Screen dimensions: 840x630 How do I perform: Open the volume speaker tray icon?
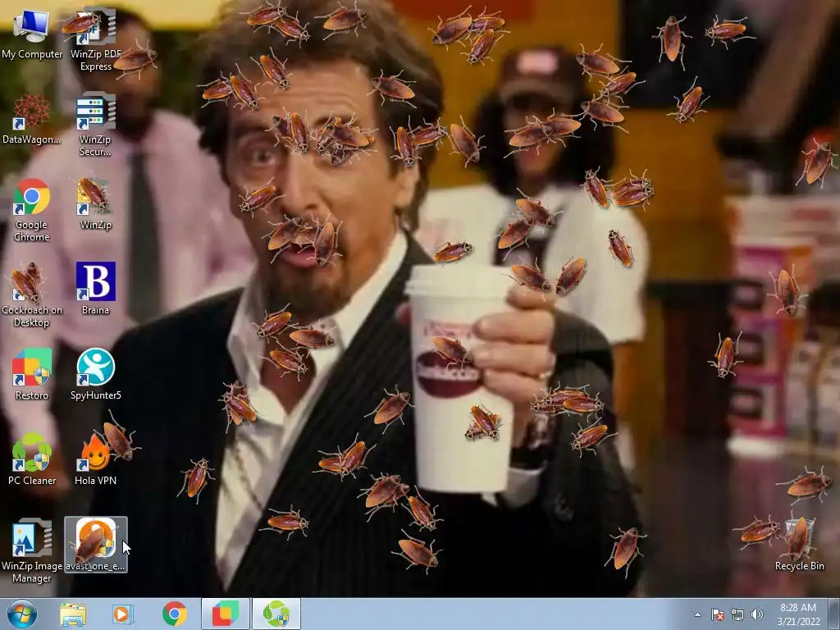point(756,614)
